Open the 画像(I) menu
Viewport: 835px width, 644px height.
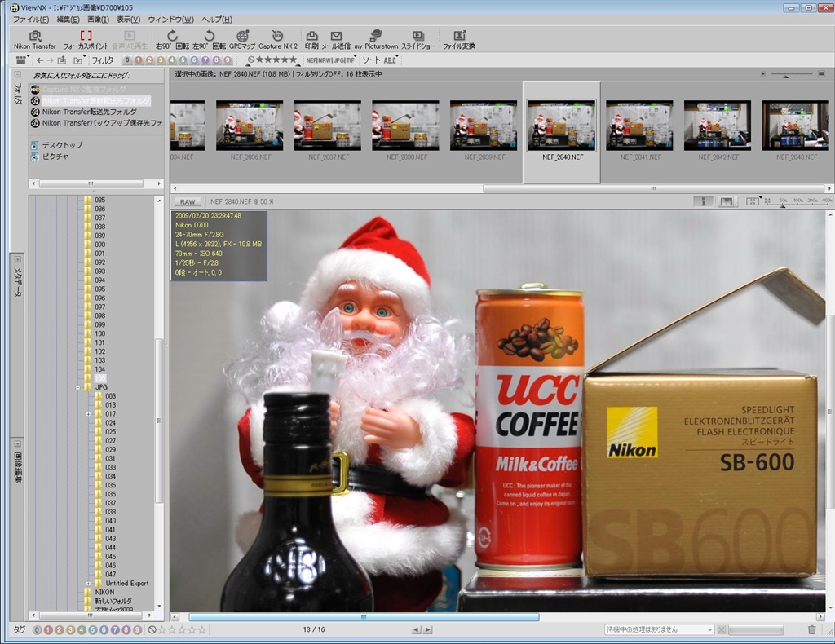pos(98,20)
